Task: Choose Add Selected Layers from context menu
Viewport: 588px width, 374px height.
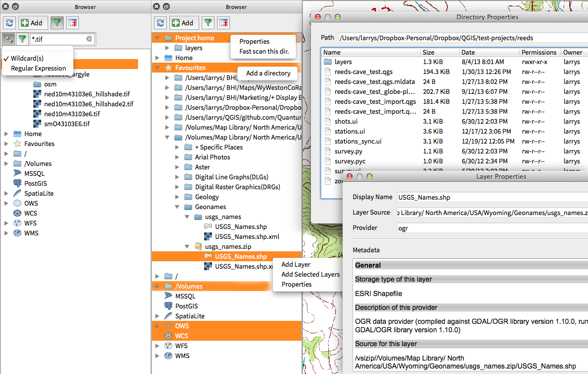Action: (x=310, y=275)
